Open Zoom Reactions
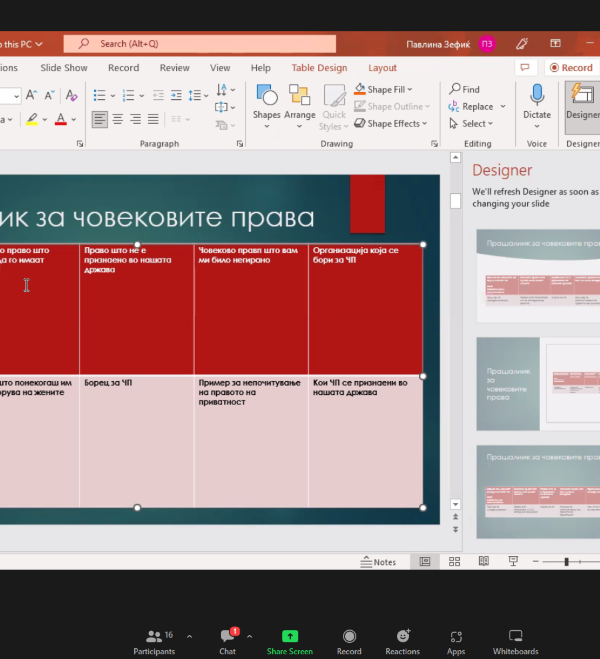The image size is (600, 659). point(402,641)
